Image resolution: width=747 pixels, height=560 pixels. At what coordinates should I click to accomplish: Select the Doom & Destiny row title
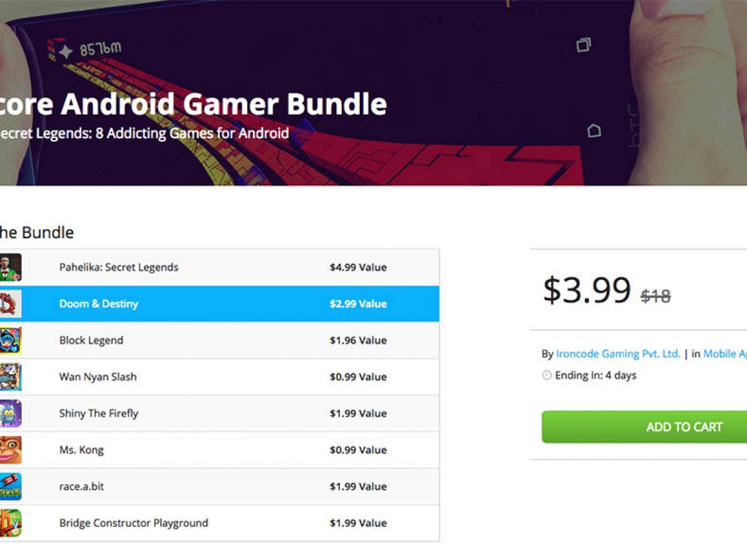pyautogui.click(x=98, y=304)
